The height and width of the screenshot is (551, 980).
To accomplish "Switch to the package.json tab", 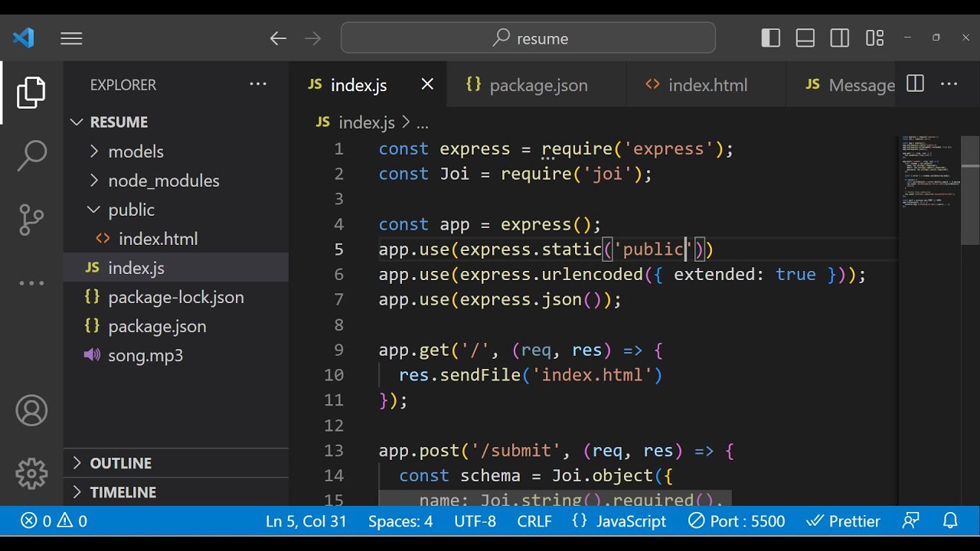I will tap(537, 85).
